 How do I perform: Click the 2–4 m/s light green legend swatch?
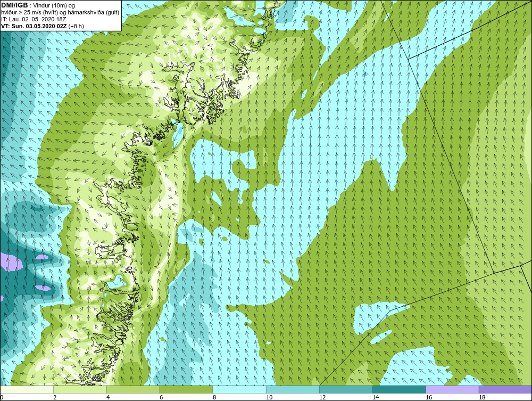pyautogui.click(x=80, y=389)
